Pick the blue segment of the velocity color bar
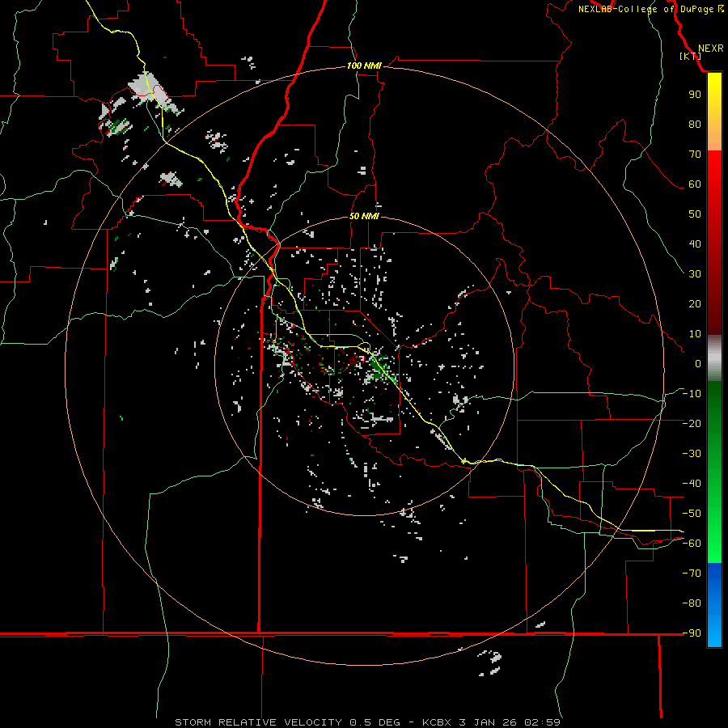 (x=714, y=605)
